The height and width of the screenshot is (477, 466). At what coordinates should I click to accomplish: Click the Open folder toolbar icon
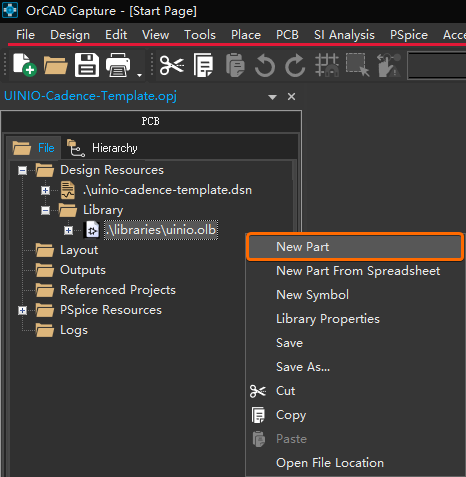tap(55, 65)
